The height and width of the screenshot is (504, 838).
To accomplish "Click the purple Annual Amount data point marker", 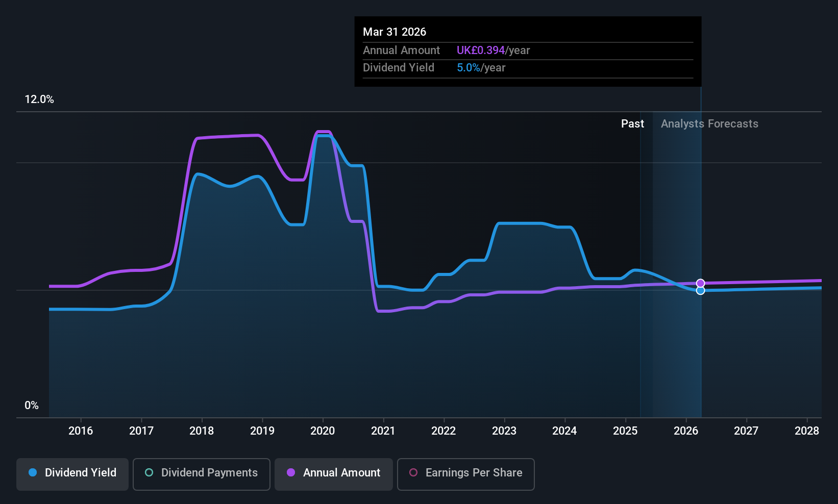I will coord(700,283).
